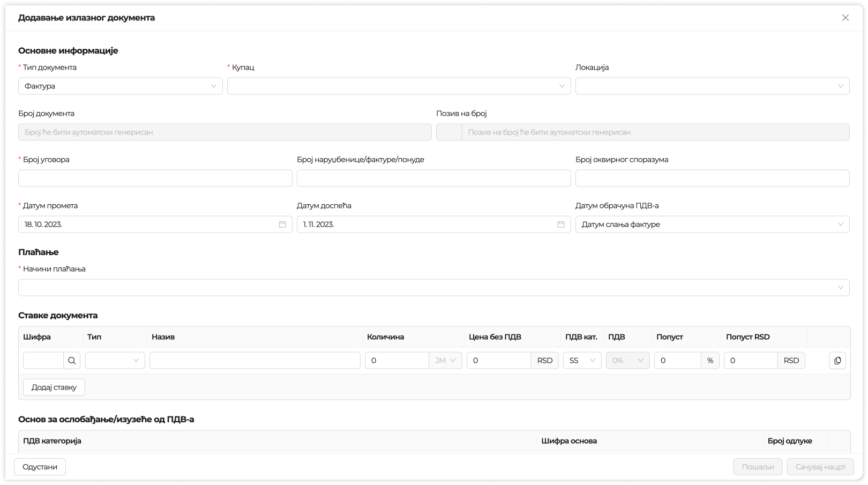The image size is (868, 485).
Task: Expand the Локација dropdown
Action: [x=713, y=86]
